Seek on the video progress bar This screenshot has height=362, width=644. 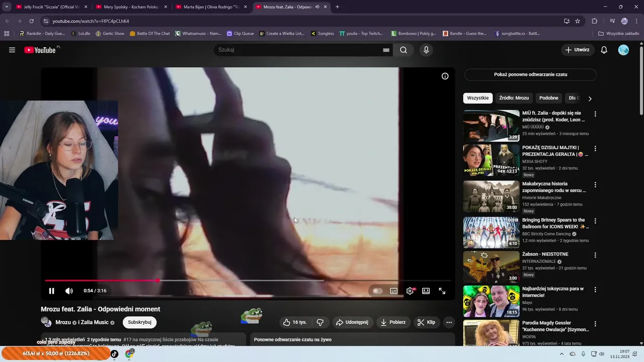[248, 281]
